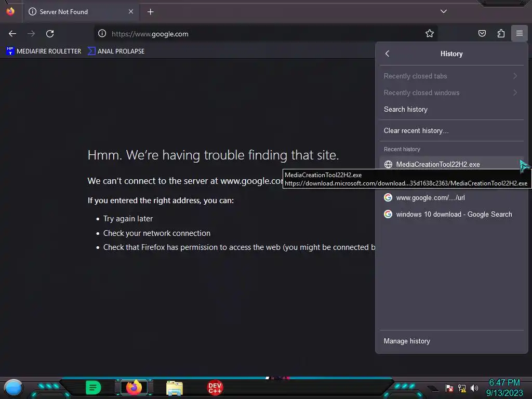
Task: Click the Recent history section label
Action: click(402, 149)
